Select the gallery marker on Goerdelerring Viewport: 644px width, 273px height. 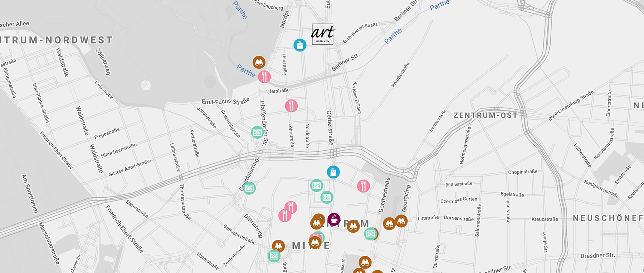[x=249, y=188]
